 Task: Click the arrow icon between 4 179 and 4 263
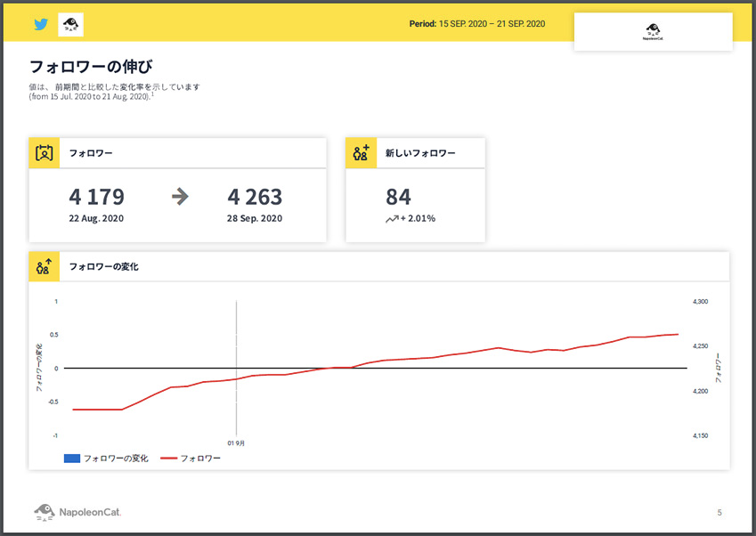point(182,197)
